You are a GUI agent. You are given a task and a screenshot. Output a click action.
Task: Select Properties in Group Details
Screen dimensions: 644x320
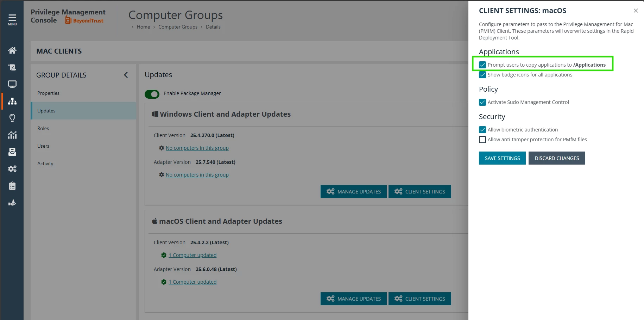(x=83, y=93)
